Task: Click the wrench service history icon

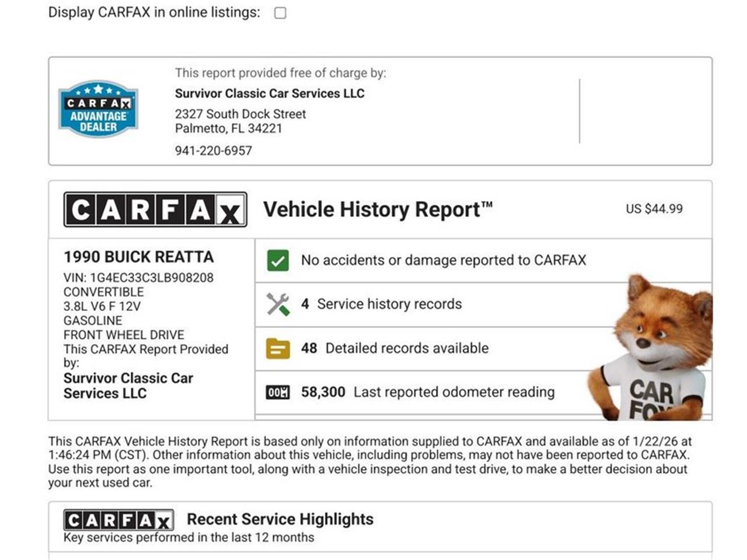Action: coord(278,304)
